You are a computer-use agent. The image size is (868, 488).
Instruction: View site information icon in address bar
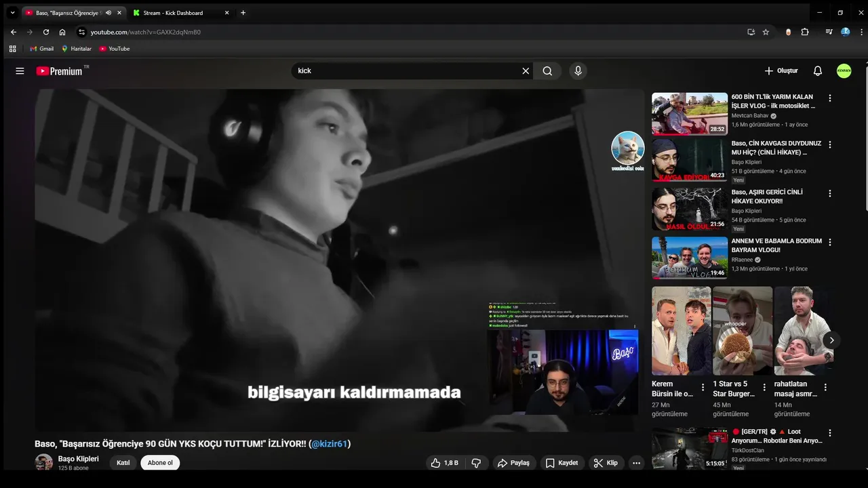click(81, 32)
